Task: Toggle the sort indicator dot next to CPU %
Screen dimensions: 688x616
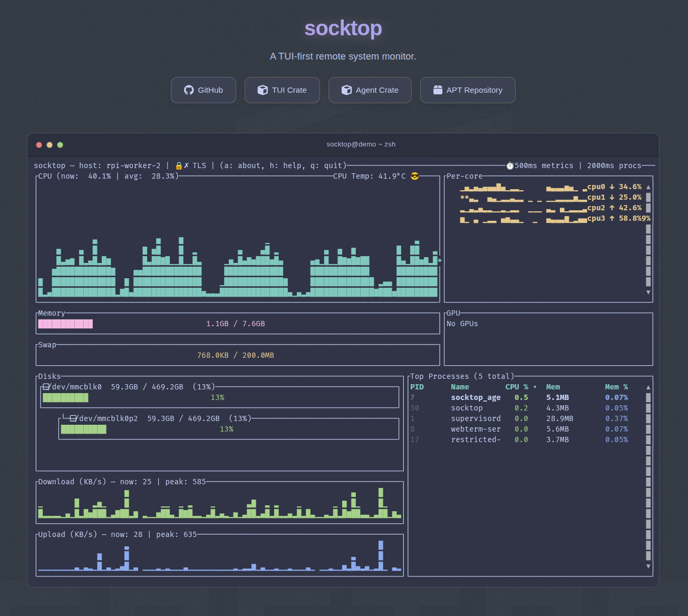Action: 534,387
